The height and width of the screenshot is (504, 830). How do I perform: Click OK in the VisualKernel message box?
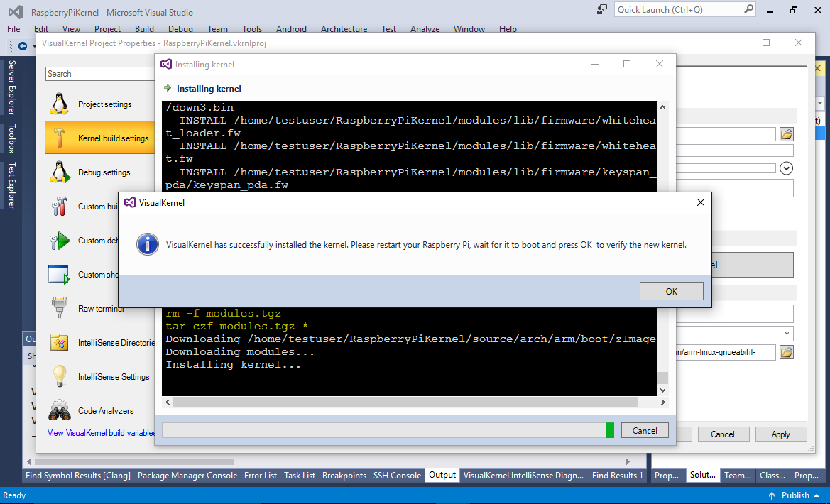pyautogui.click(x=671, y=291)
